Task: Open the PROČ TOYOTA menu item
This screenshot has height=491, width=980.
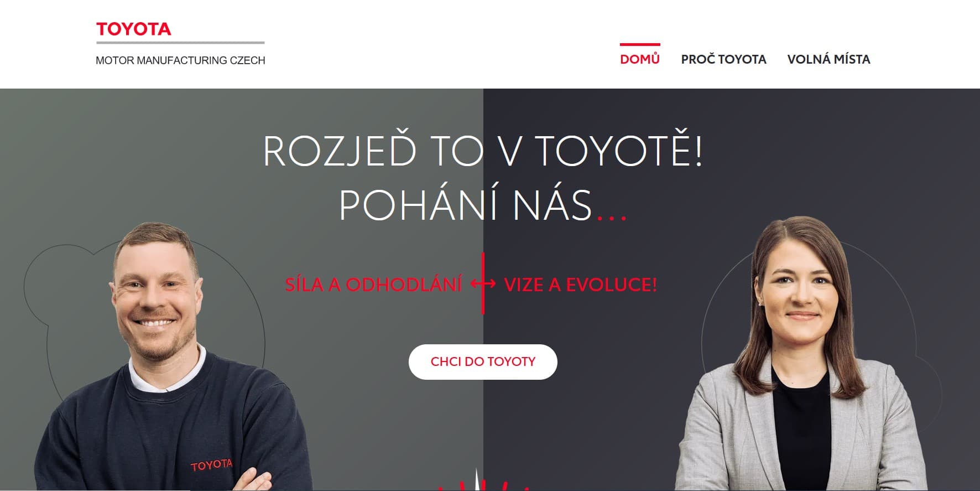Action: (723, 59)
